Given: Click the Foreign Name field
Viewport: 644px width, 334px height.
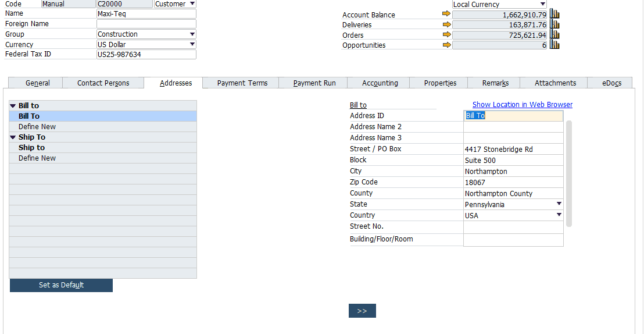Looking at the screenshot, I should (146, 24).
